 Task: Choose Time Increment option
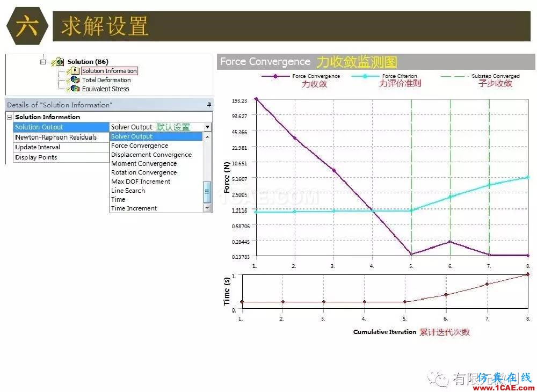pyautogui.click(x=156, y=208)
